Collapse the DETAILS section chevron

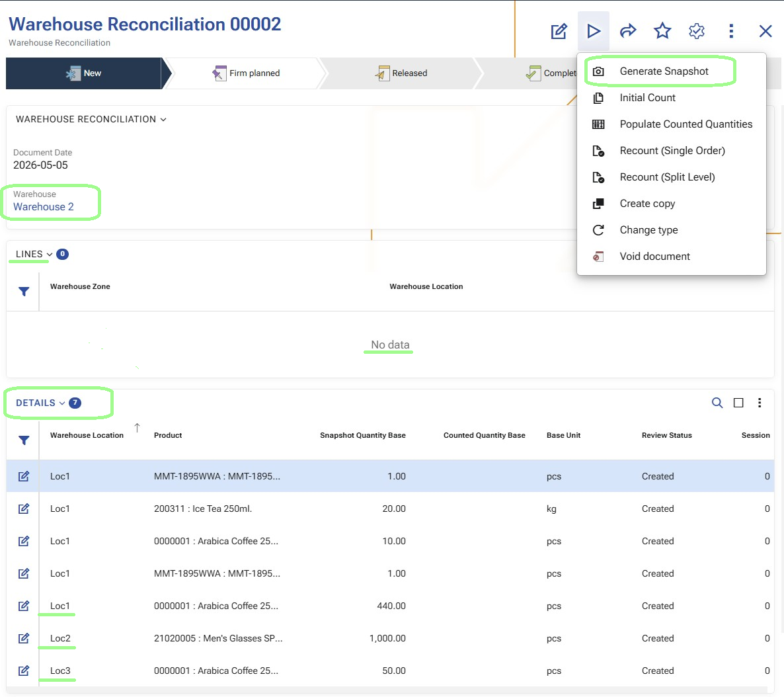62,403
